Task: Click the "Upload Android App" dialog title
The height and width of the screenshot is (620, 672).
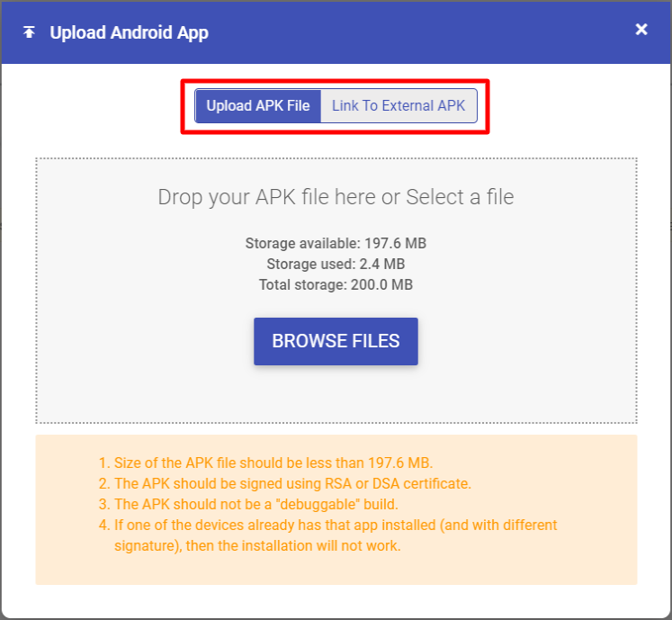Action: click(x=129, y=33)
